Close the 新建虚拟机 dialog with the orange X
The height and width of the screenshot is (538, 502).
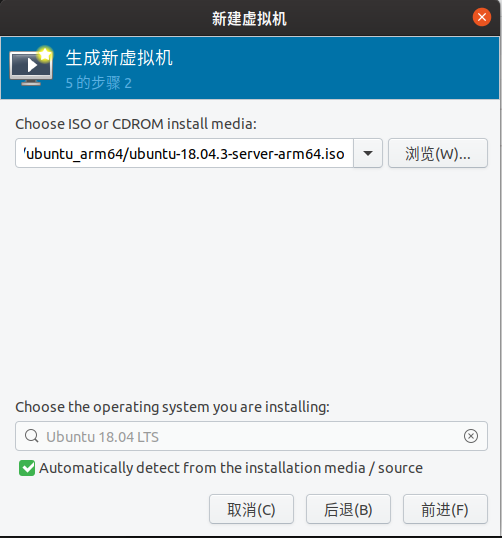481,17
